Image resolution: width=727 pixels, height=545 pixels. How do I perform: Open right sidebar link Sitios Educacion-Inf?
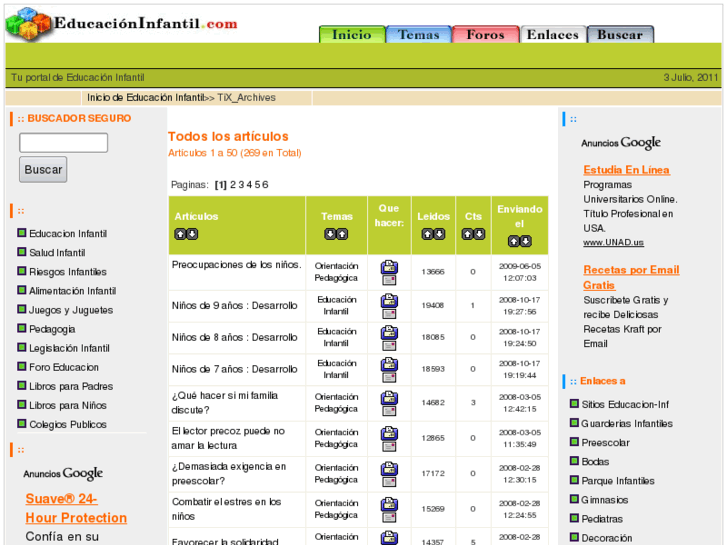click(625, 404)
